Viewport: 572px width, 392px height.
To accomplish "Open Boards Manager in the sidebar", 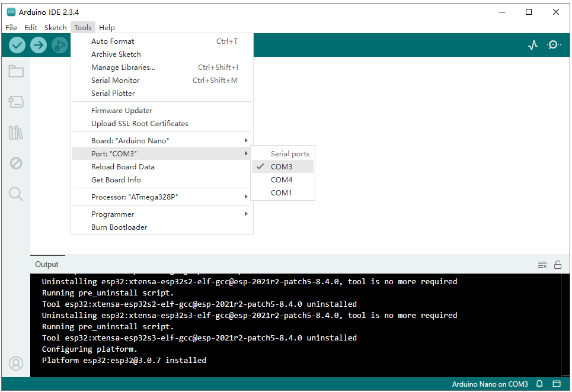I will pyautogui.click(x=16, y=102).
